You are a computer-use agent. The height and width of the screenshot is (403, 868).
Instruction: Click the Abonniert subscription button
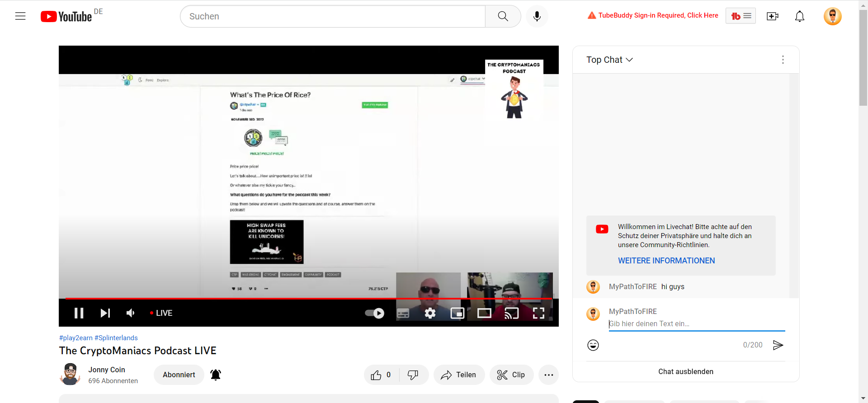click(179, 375)
